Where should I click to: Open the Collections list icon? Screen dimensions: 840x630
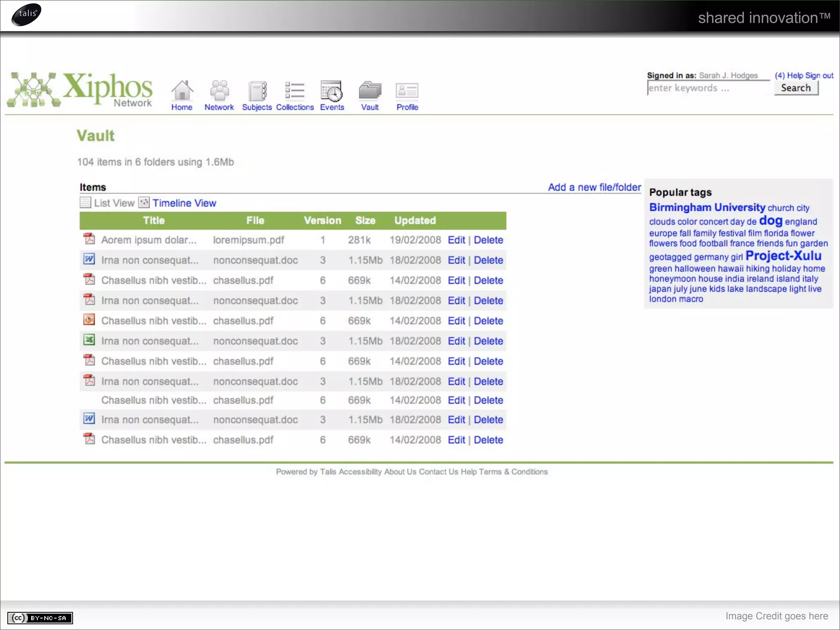click(x=294, y=90)
